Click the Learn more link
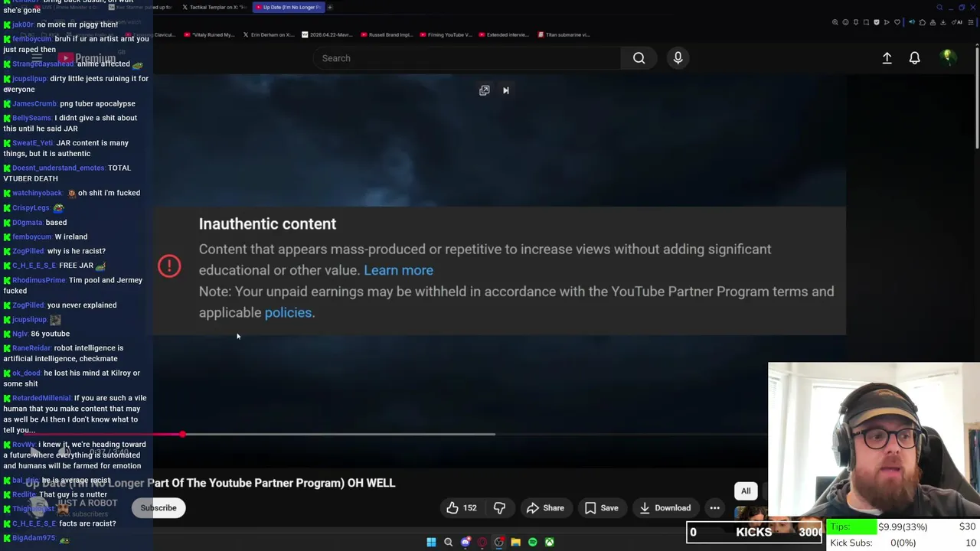Image resolution: width=980 pixels, height=551 pixels. click(x=398, y=270)
